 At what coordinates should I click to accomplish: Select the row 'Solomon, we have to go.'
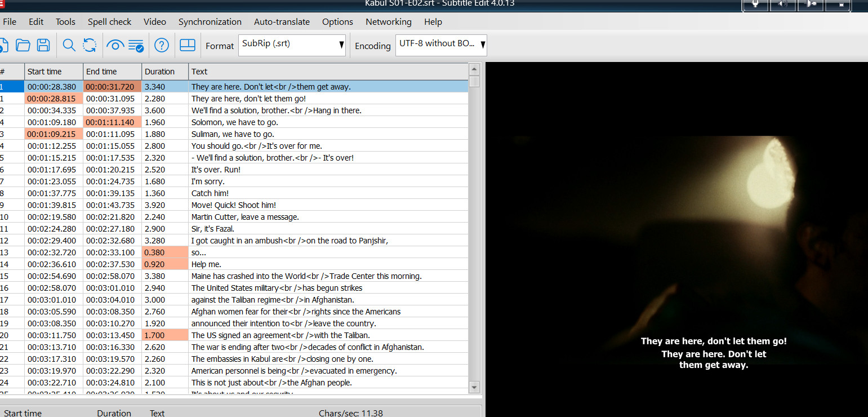(234, 122)
